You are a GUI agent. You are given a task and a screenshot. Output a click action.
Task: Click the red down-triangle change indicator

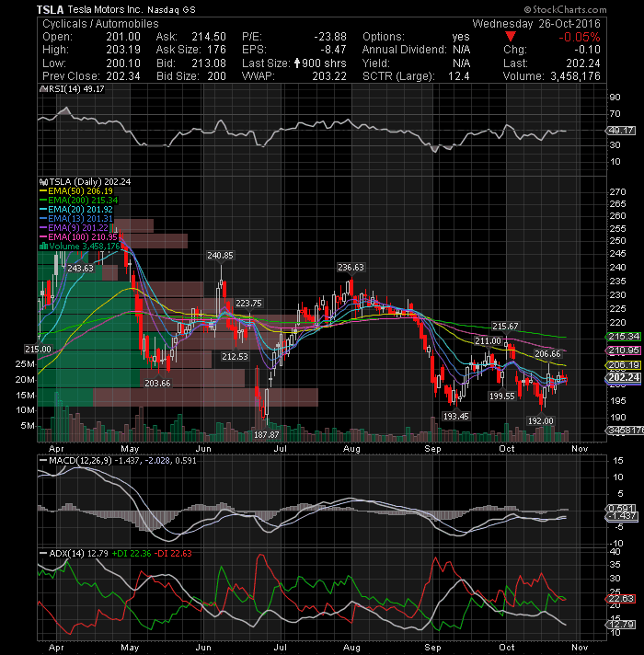pyautogui.click(x=510, y=37)
